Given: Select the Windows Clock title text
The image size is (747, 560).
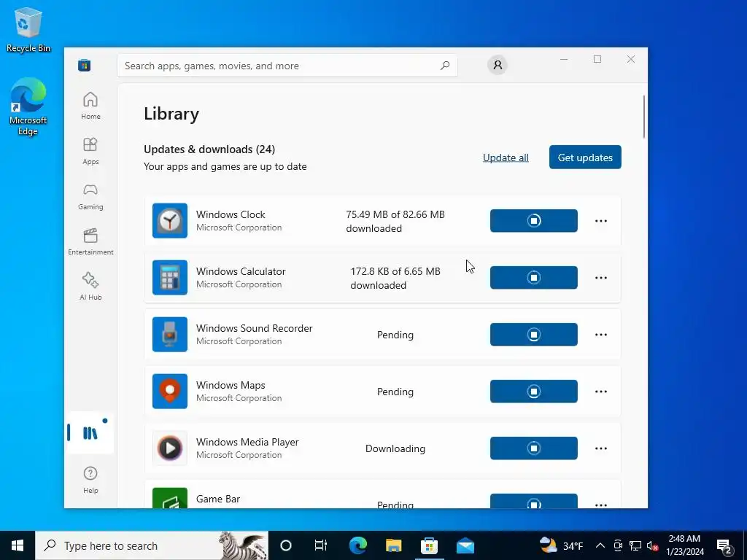Looking at the screenshot, I should tap(231, 214).
